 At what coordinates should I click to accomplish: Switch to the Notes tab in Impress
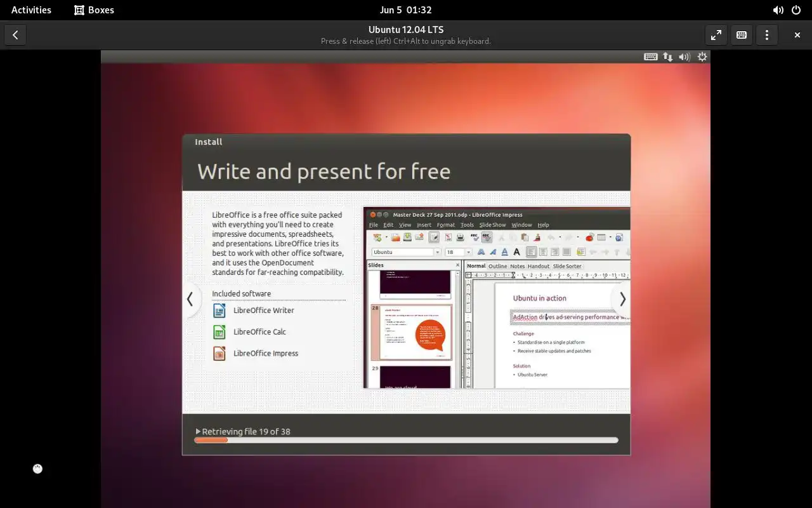518,266
